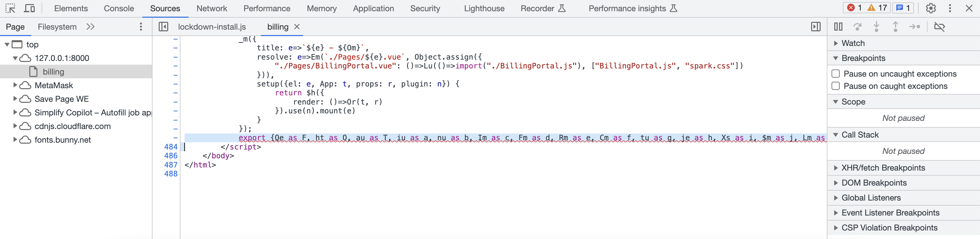Expand the Watch section

(x=836, y=43)
